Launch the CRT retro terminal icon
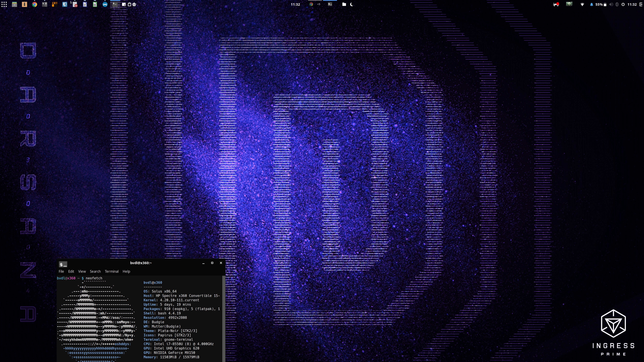The height and width of the screenshot is (362, 644). coord(54,4)
